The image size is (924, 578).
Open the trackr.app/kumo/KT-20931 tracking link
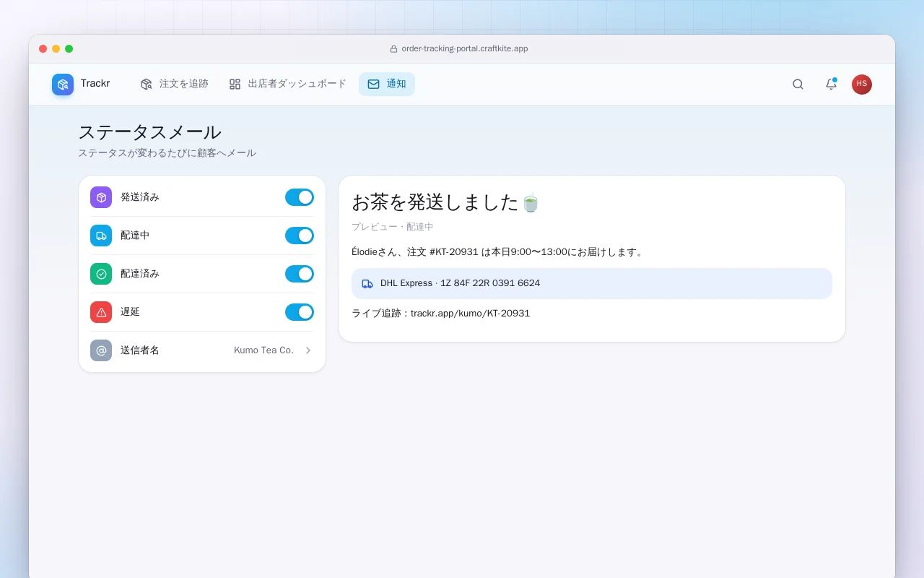pos(470,314)
